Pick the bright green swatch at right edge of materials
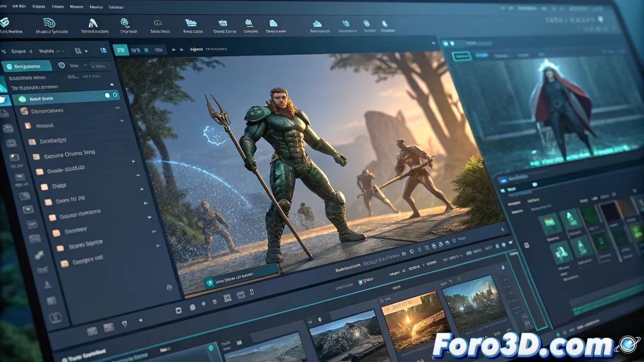 pyautogui.click(x=636, y=232)
